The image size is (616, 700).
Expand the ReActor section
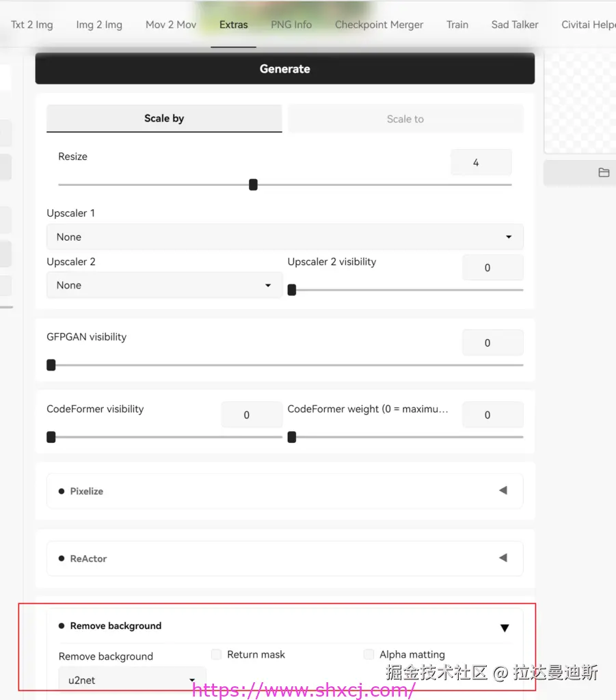coord(285,558)
